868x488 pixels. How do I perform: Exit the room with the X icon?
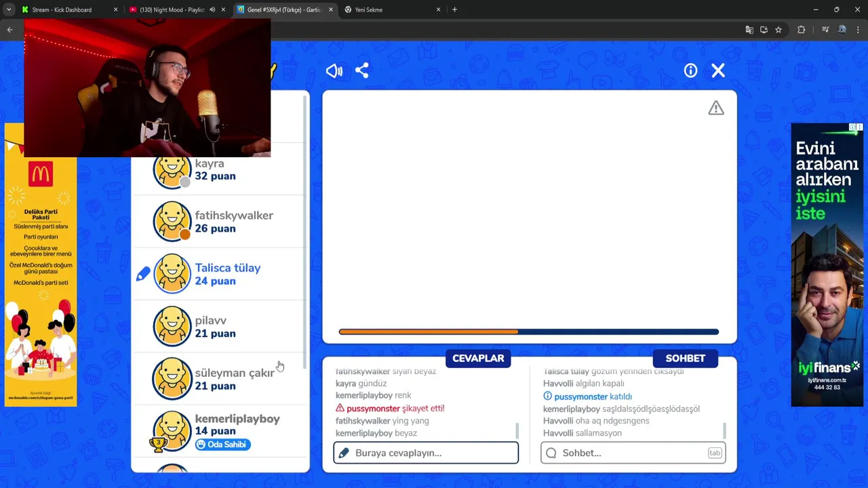pyautogui.click(x=718, y=70)
